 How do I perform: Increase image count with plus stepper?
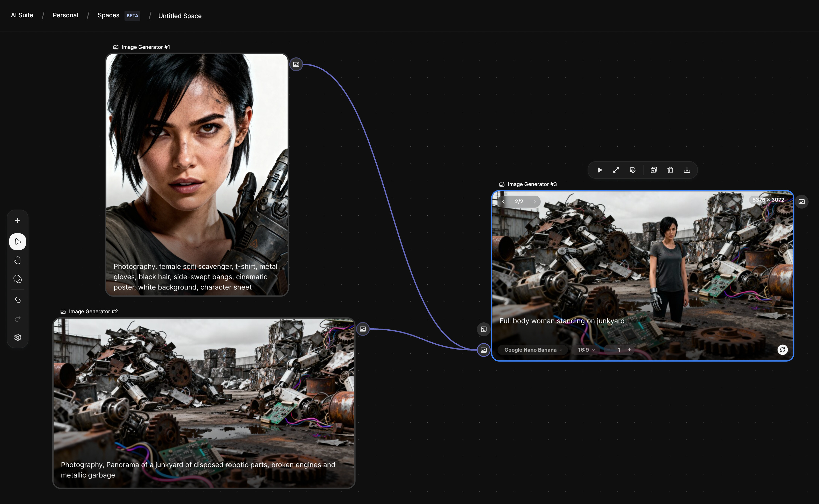point(630,350)
